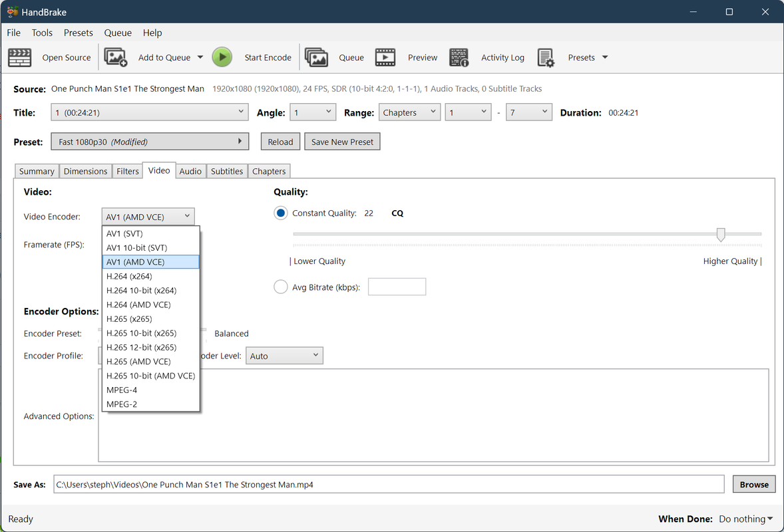Screen dimensions: 784x532
Task: Choose H.265 10-bit (AMD VCE) encoder option
Action: [150, 376]
